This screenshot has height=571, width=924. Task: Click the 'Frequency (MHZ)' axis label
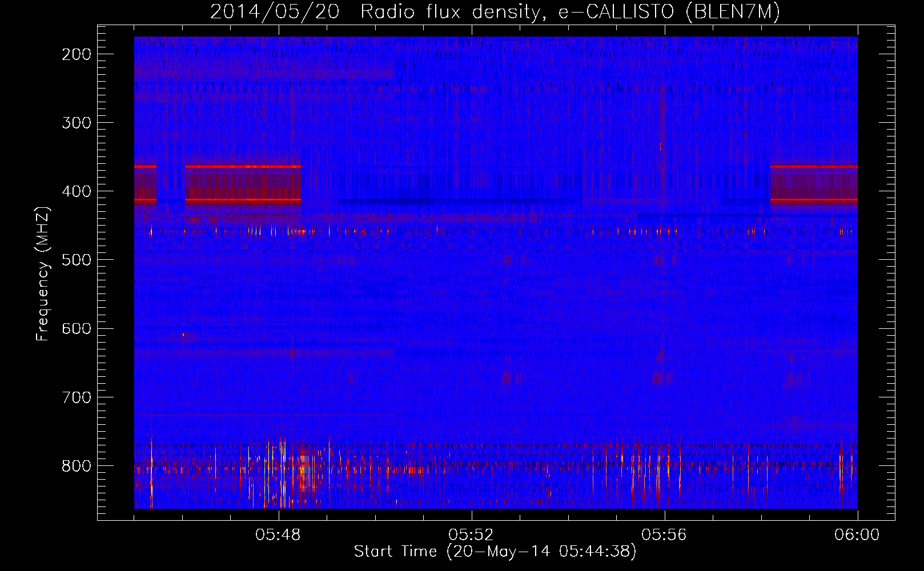coord(42,274)
